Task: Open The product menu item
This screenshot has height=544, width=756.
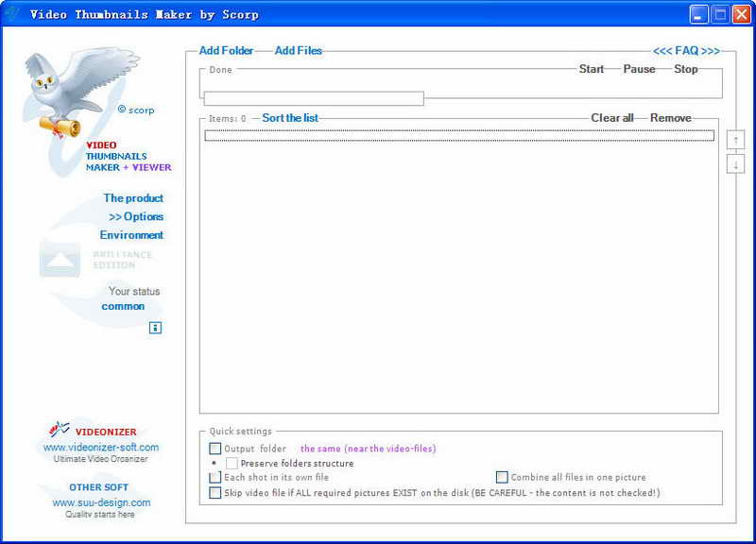Action: pos(133,198)
